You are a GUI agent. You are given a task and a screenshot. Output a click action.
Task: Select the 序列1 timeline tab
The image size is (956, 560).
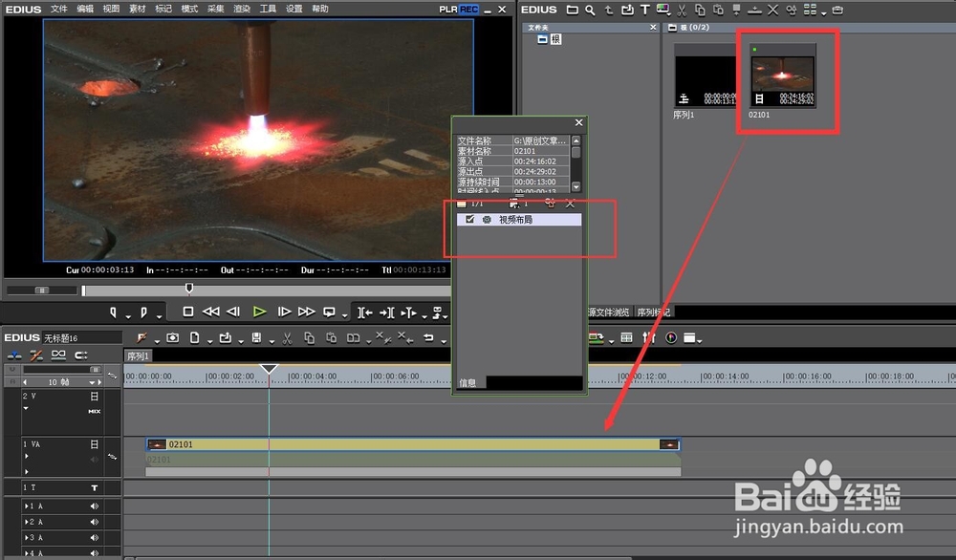[x=139, y=355]
